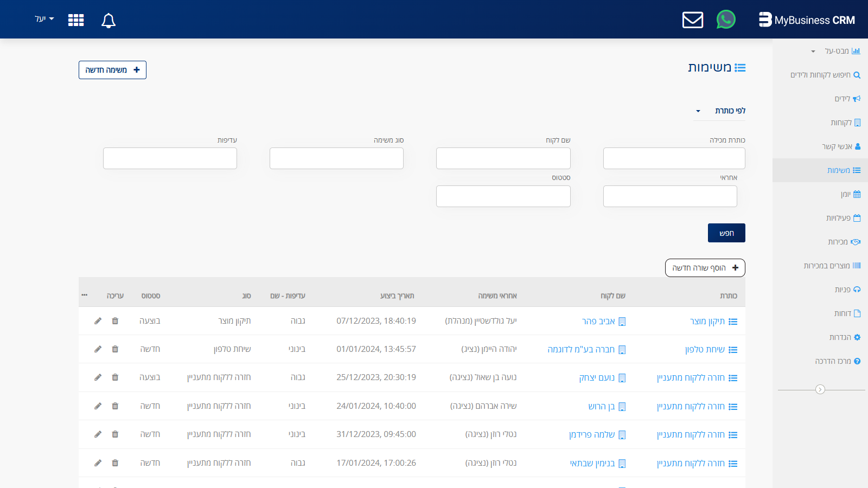Click the three-dots column options icon
Image resolution: width=868 pixels, height=488 pixels.
[x=85, y=295]
